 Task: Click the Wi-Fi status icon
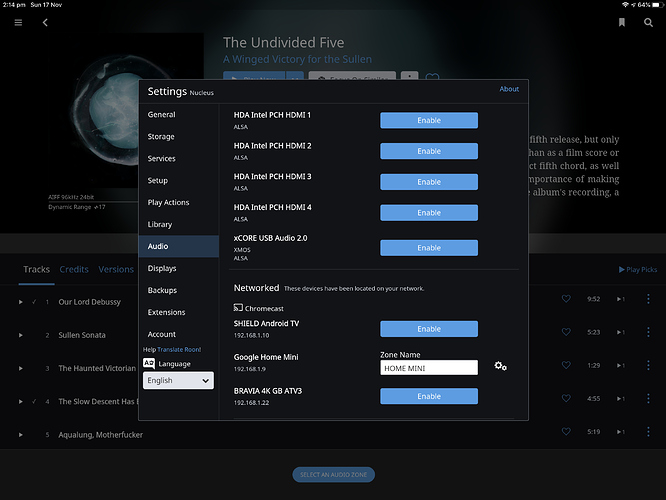point(625,5)
